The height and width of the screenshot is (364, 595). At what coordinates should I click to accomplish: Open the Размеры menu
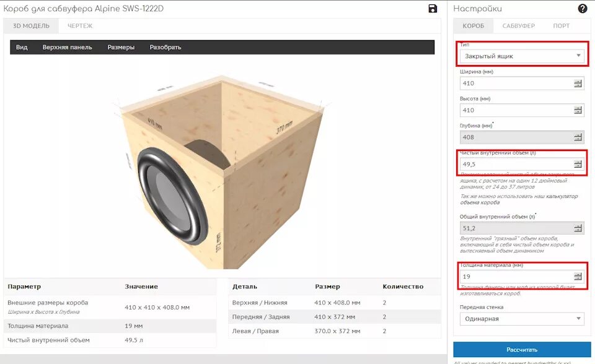tap(121, 48)
